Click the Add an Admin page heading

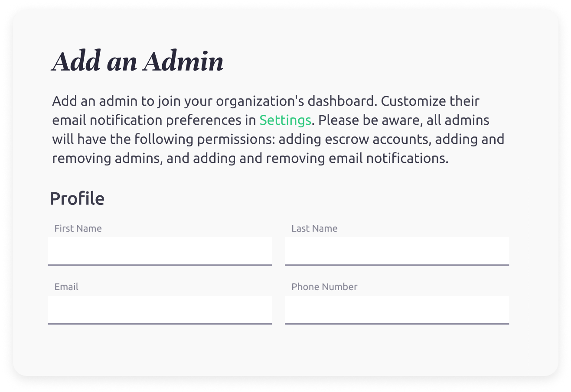coord(137,61)
